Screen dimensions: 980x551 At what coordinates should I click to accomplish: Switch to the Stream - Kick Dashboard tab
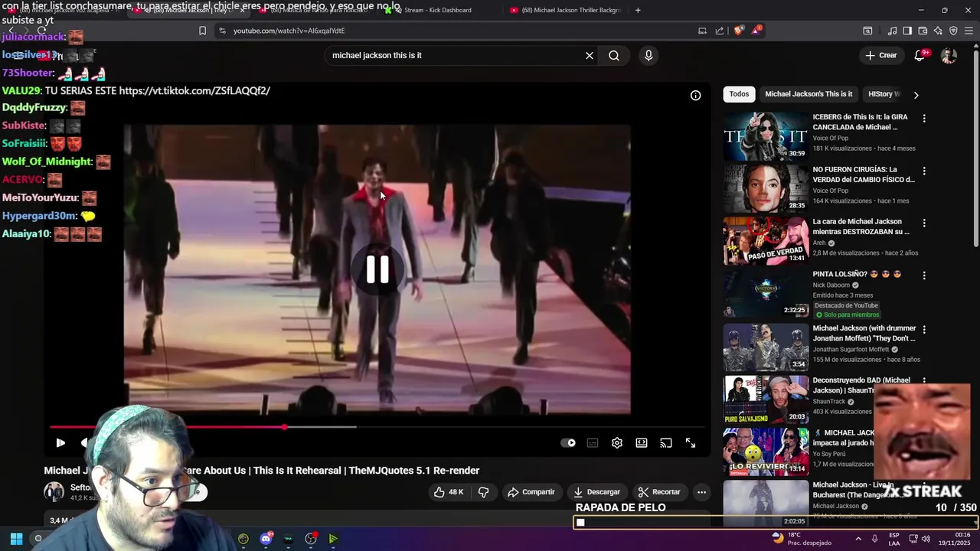pos(437,10)
